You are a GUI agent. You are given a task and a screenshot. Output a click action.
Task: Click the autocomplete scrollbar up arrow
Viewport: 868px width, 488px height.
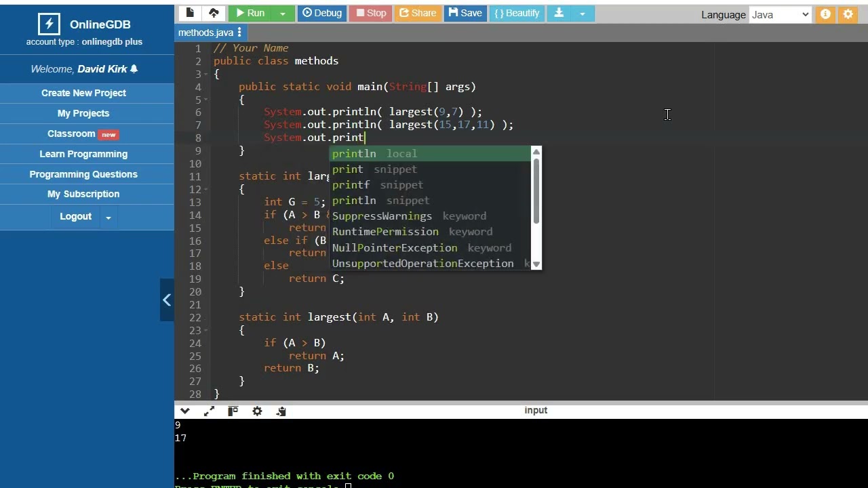click(536, 150)
